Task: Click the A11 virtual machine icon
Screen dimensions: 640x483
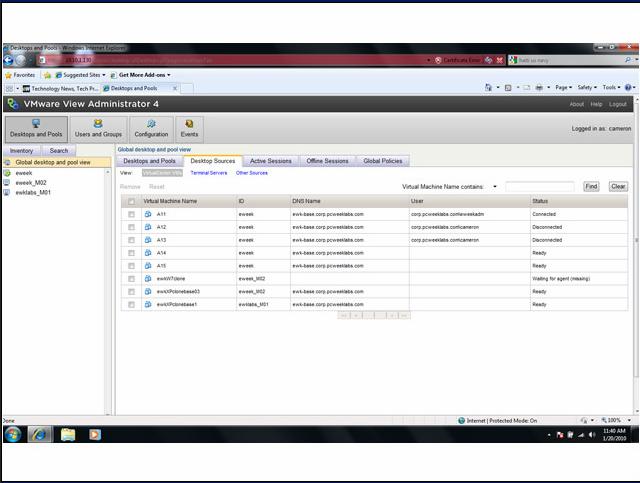Action: [148, 214]
